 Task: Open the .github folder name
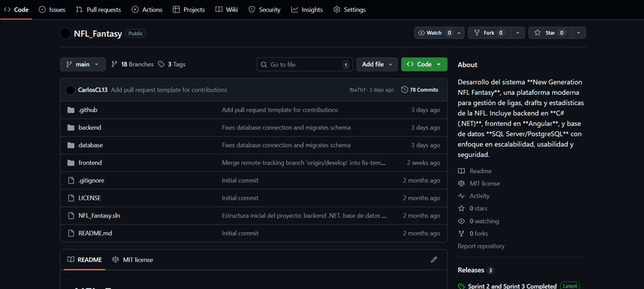coord(88,110)
